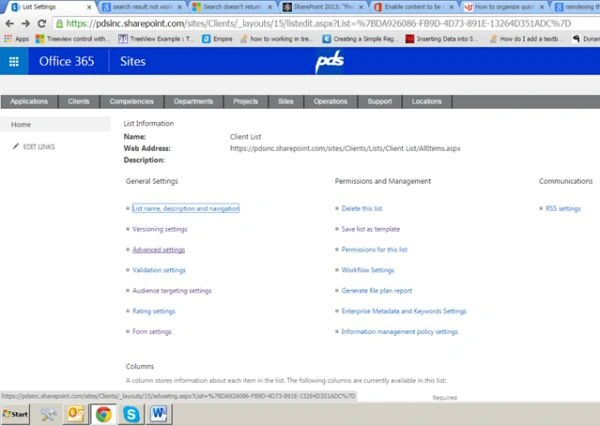Switch to How to organize browser tab
The width and height of the screenshot is (600, 426).
coord(504,7)
